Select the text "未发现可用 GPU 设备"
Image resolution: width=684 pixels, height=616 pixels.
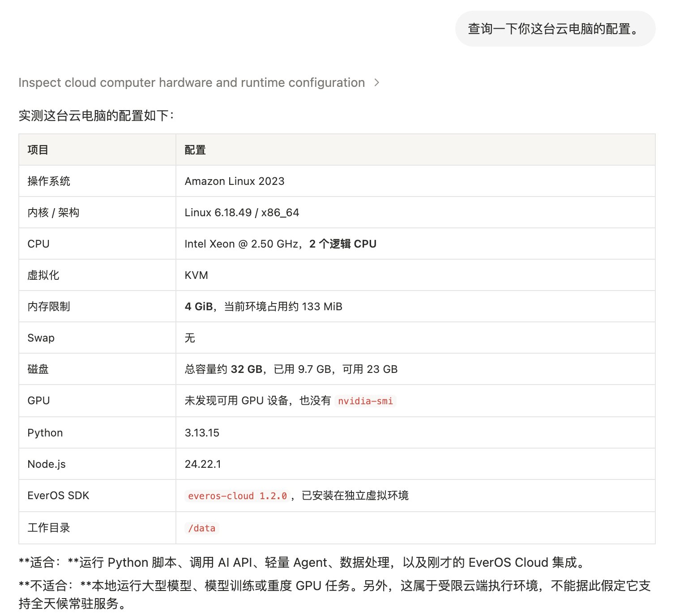point(236,400)
